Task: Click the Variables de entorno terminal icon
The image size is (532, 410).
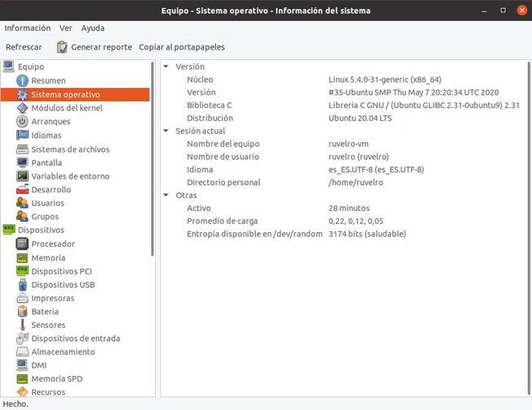Action: [23, 176]
